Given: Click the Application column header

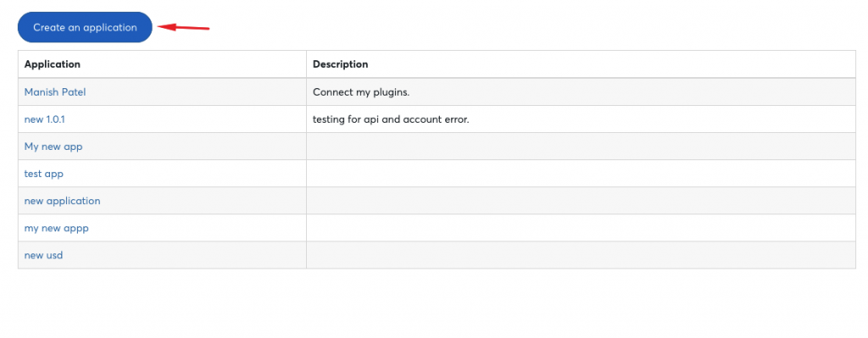Looking at the screenshot, I should pos(52,64).
